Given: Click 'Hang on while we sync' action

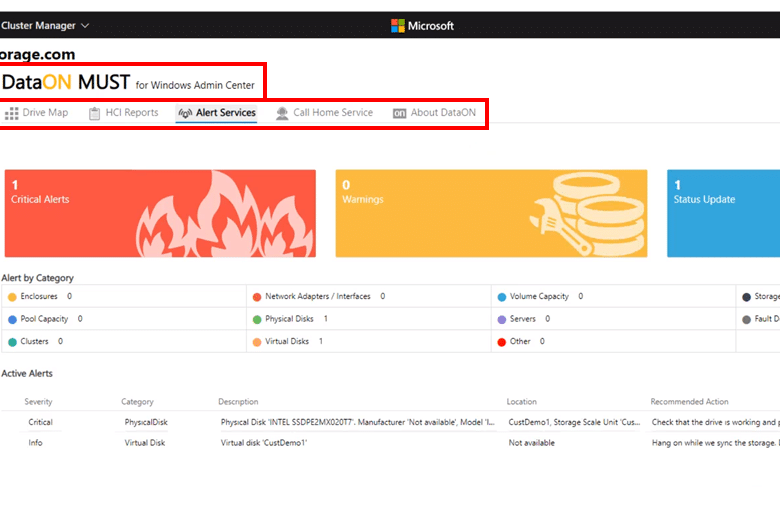Looking at the screenshot, I should (x=715, y=443).
